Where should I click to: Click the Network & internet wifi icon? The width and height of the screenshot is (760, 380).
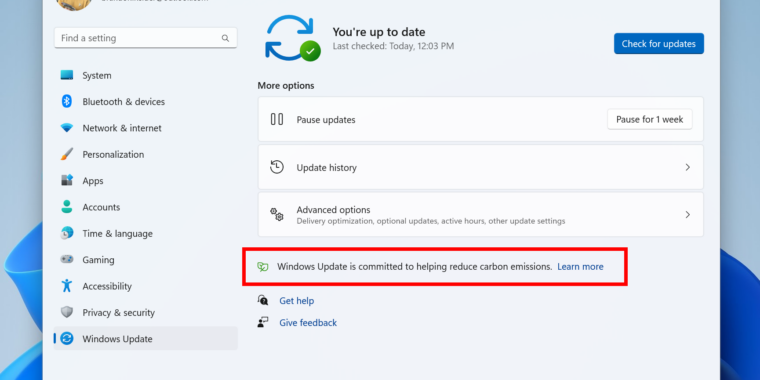(x=67, y=128)
